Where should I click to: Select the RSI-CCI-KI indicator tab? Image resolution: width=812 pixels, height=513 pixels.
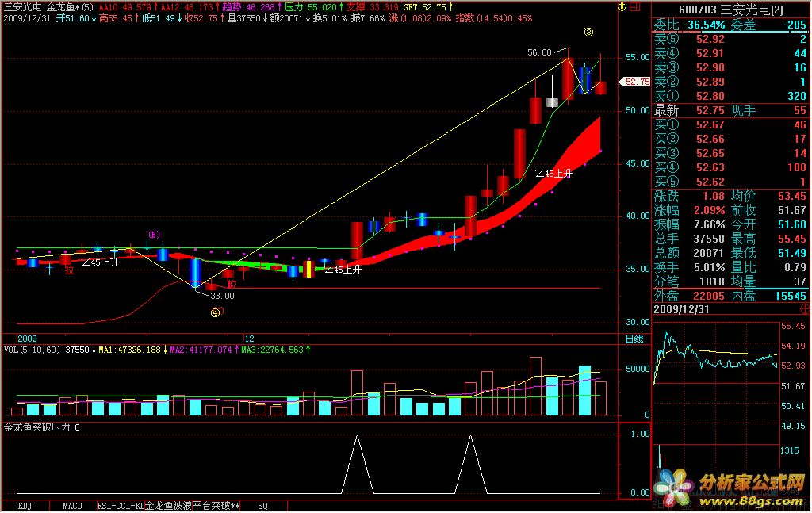[x=120, y=505]
